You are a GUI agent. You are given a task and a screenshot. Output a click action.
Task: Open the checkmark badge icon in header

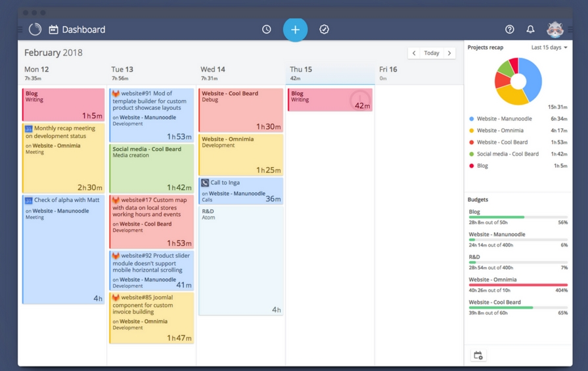click(x=324, y=30)
